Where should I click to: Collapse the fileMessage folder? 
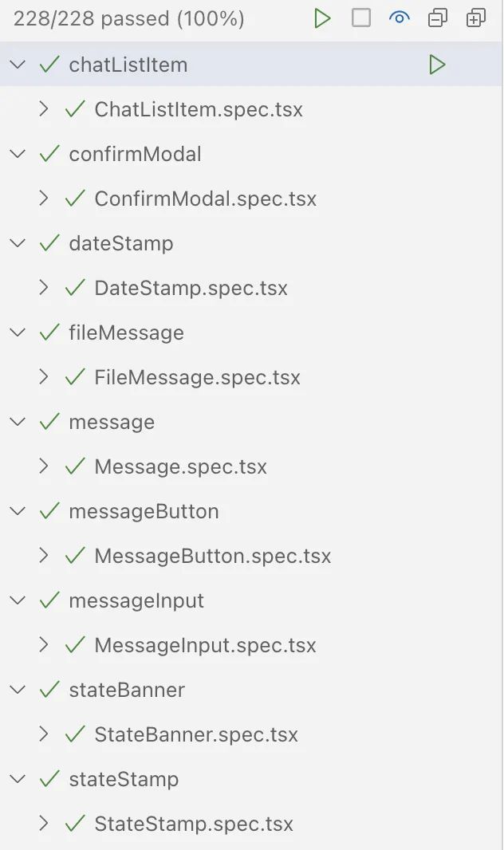pos(18,333)
